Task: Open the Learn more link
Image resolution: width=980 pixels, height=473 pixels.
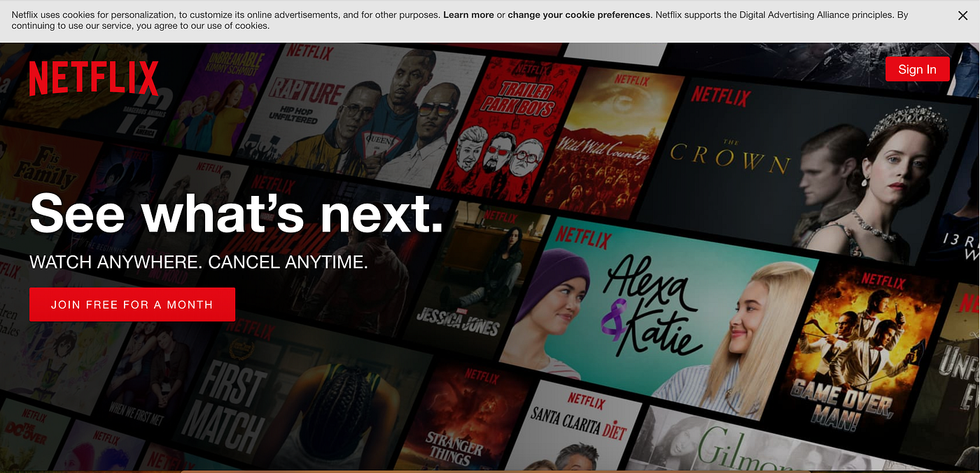Action: pos(468,14)
